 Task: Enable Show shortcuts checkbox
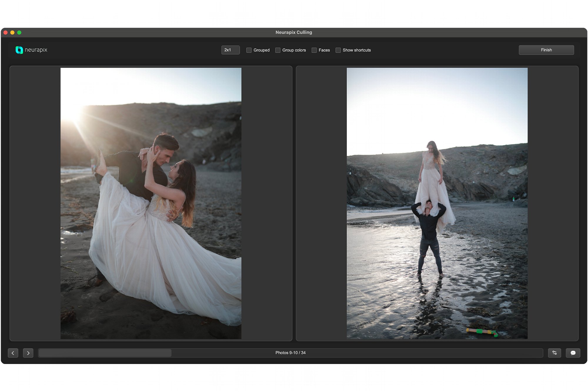[x=338, y=50]
